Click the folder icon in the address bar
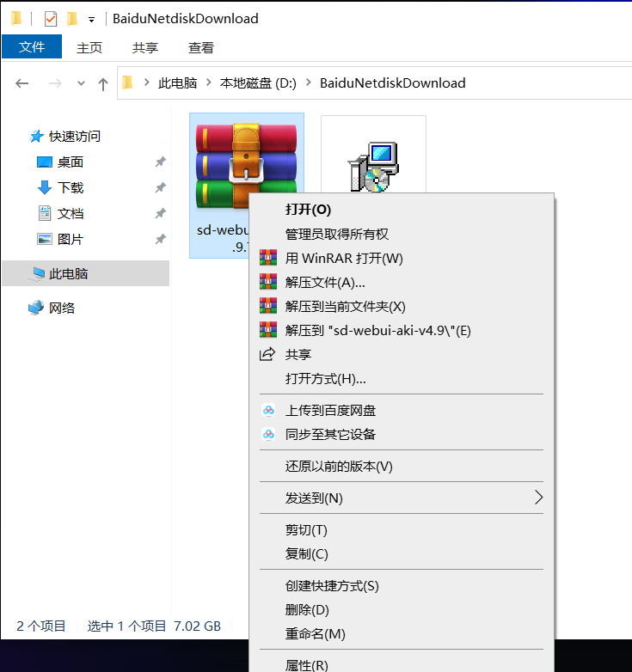The image size is (632, 672). tap(127, 82)
